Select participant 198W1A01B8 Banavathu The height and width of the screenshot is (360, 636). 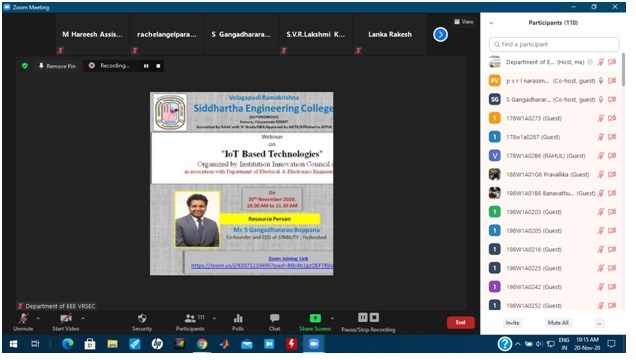tap(552, 193)
